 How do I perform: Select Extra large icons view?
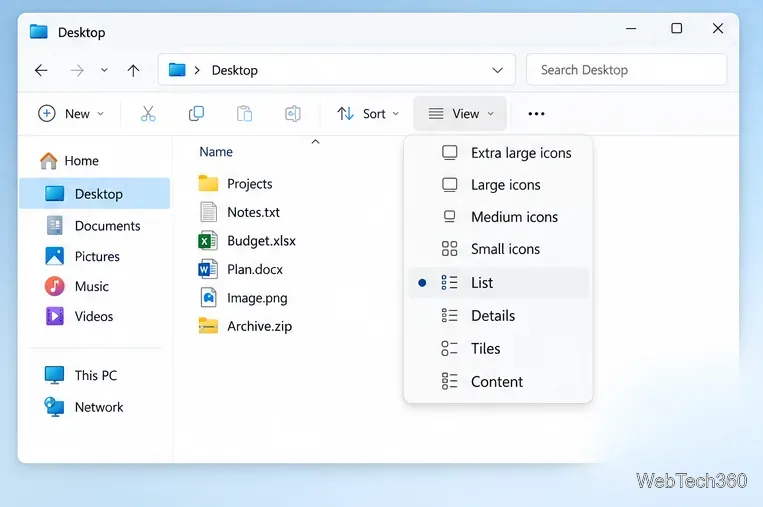[498, 153]
